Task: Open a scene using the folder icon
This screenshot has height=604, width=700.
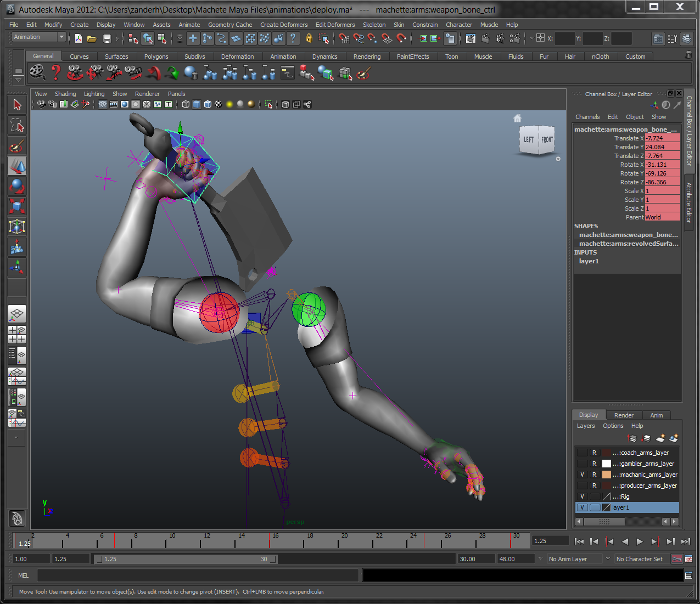Action: [x=92, y=38]
